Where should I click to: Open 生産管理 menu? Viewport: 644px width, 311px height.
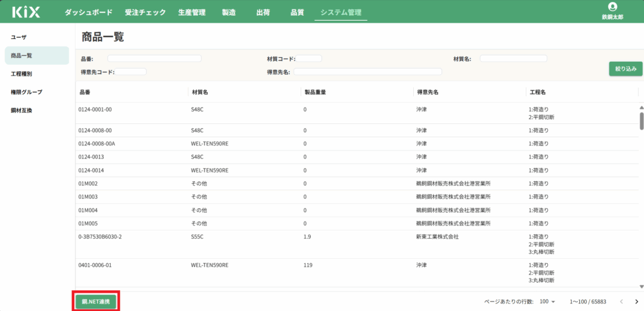tap(192, 13)
